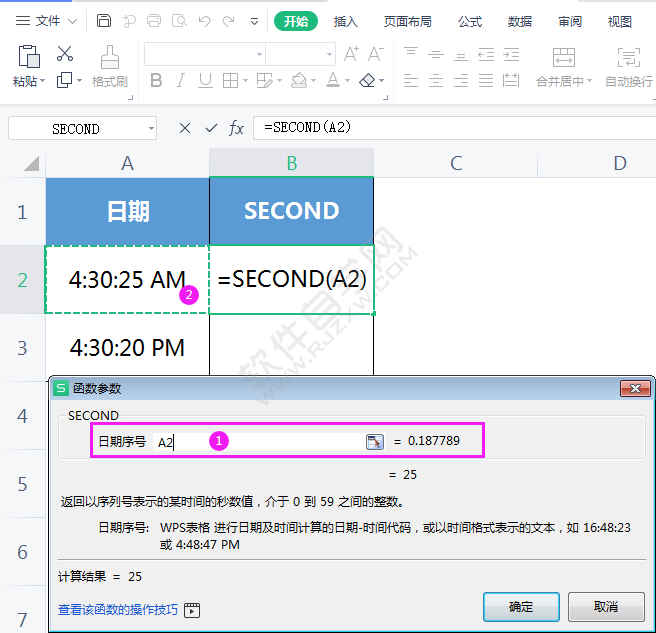Open link 查看该函数的操作技巧

[x=118, y=610]
